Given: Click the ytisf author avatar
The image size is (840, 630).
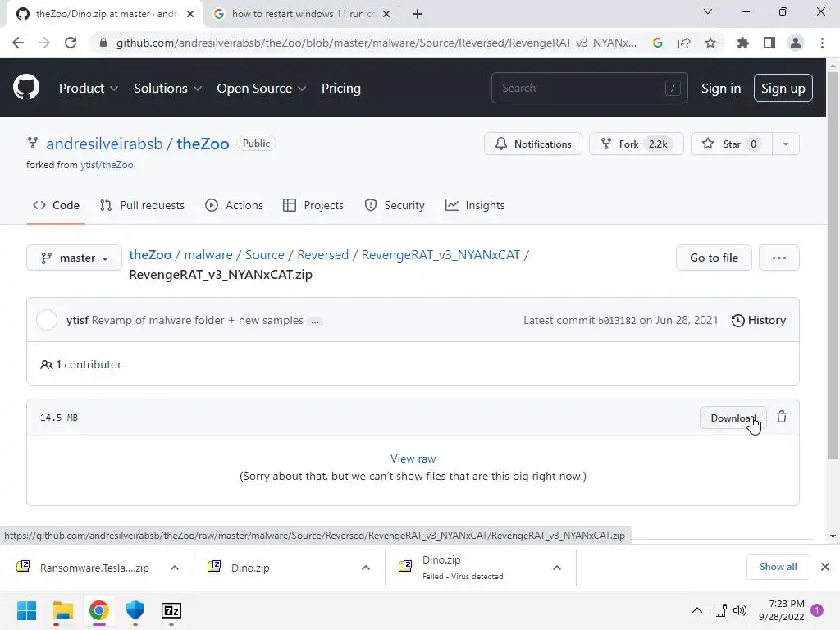Looking at the screenshot, I should pos(47,321).
